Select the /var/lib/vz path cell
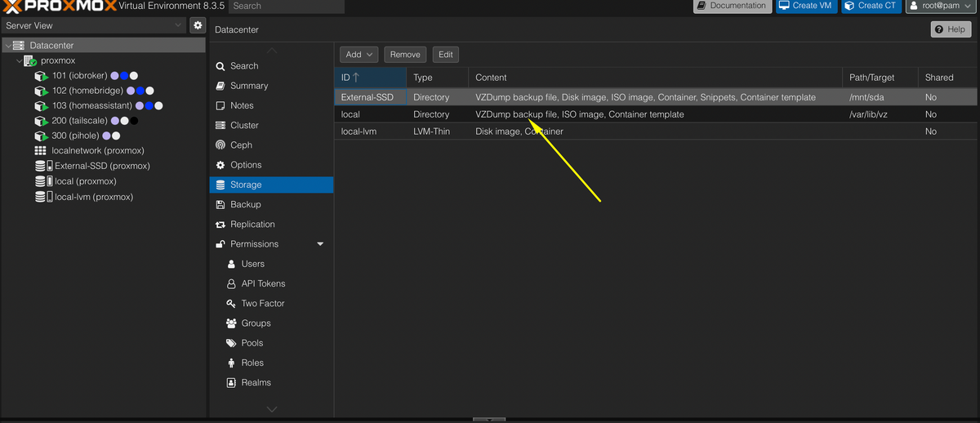Viewport: 980px width, 423px height. point(880,114)
